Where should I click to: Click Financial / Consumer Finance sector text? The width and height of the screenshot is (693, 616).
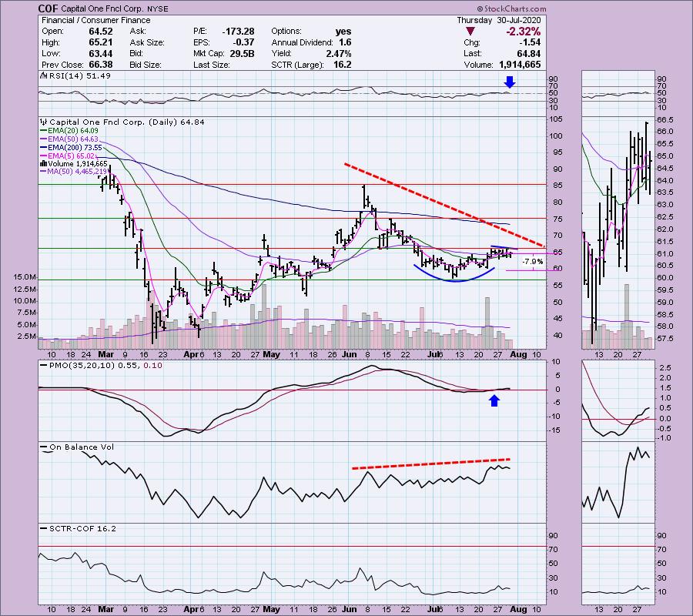click(96, 20)
